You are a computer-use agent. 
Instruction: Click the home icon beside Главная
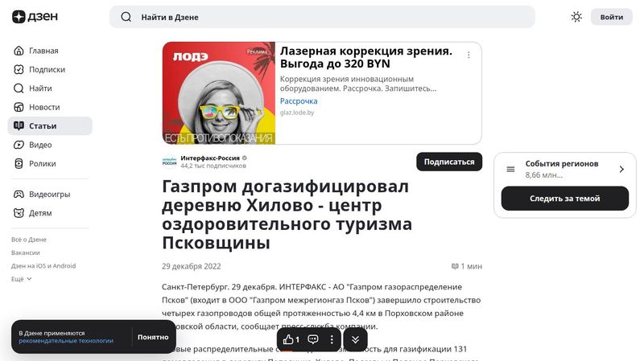[x=19, y=51]
